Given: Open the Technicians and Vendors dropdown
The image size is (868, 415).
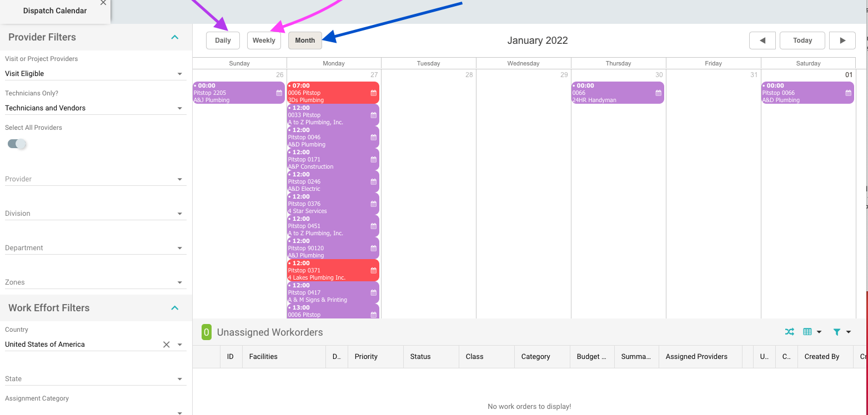Looking at the screenshot, I should click(x=94, y=108).
